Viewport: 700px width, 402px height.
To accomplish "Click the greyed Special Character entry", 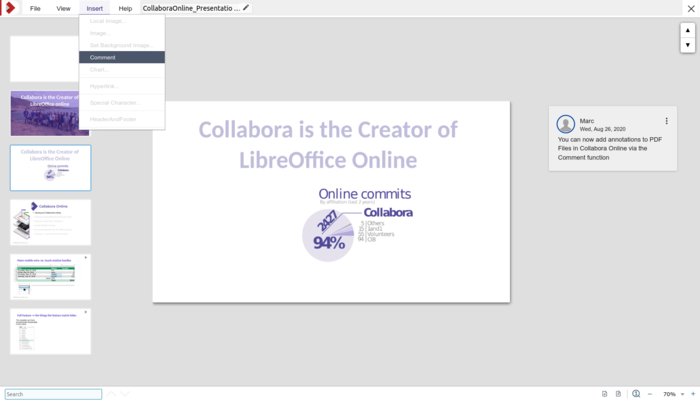I will point(122,103).
